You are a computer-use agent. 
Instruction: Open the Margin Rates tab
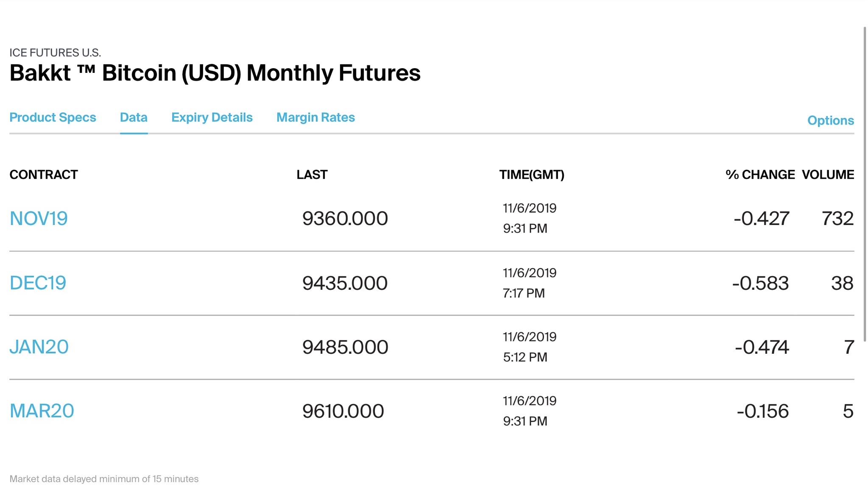pos(315,117)
